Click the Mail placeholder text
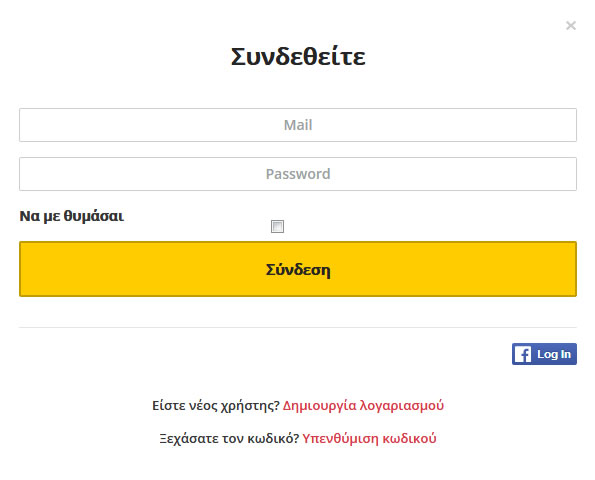This screenshot has height=480, width=595. pos(298,125)
